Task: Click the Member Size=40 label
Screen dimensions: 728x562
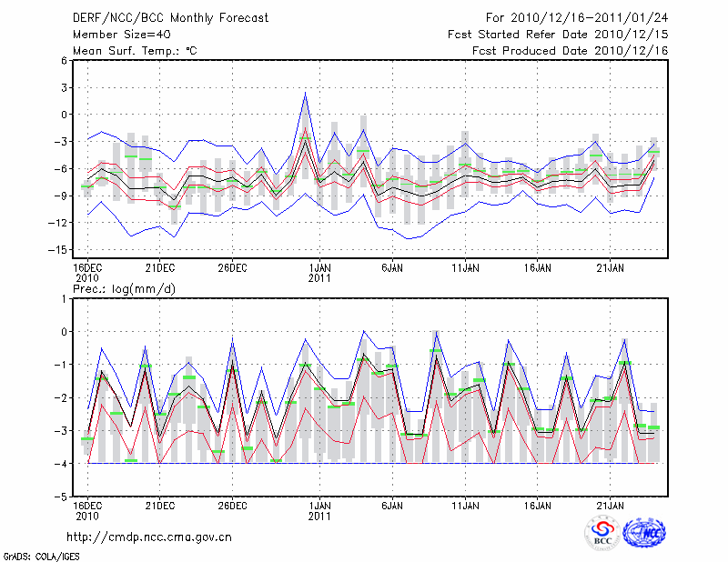Action: (115, 35)
